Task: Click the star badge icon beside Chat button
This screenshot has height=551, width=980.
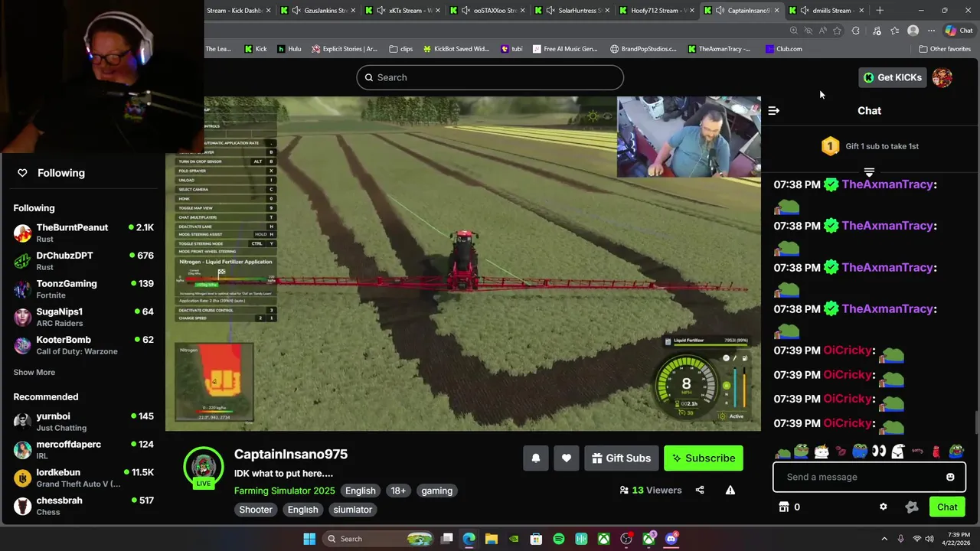Action: (912, 507)
